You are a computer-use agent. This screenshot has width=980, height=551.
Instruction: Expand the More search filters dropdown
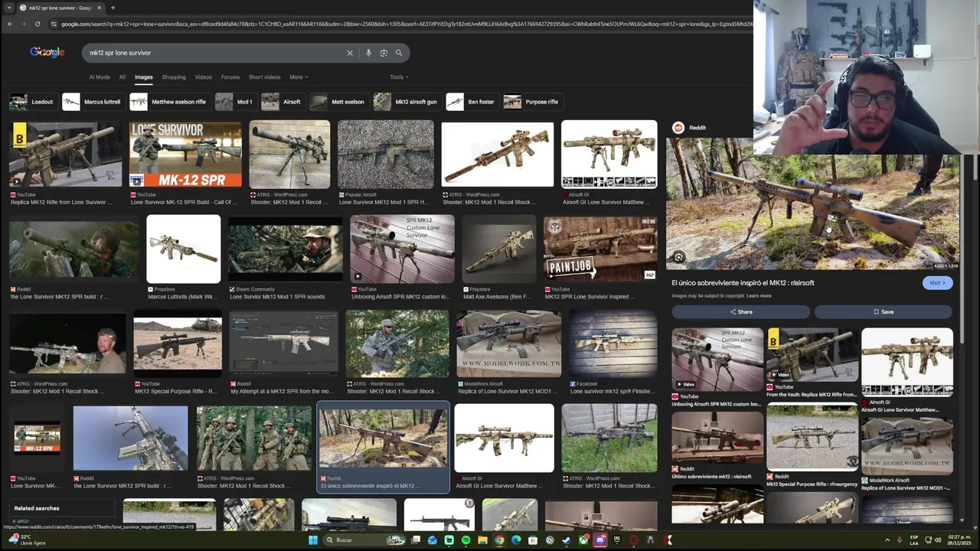(x=298, y=77)
